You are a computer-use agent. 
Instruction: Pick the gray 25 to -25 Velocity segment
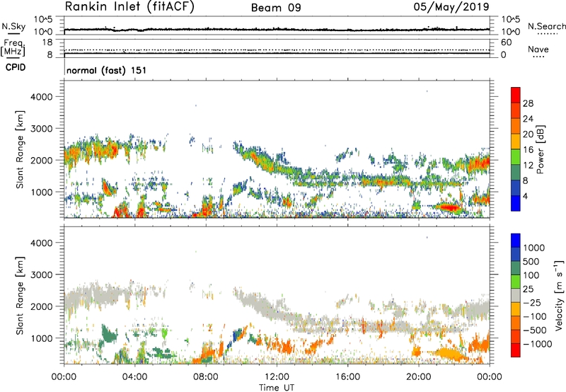(516, 295)
